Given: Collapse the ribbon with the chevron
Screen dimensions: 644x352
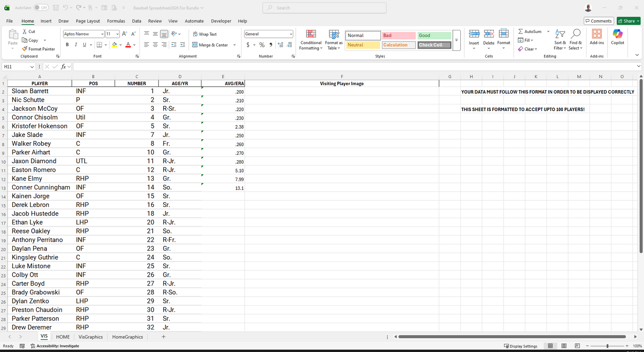Looking at the screenshot, I should 637,55.
